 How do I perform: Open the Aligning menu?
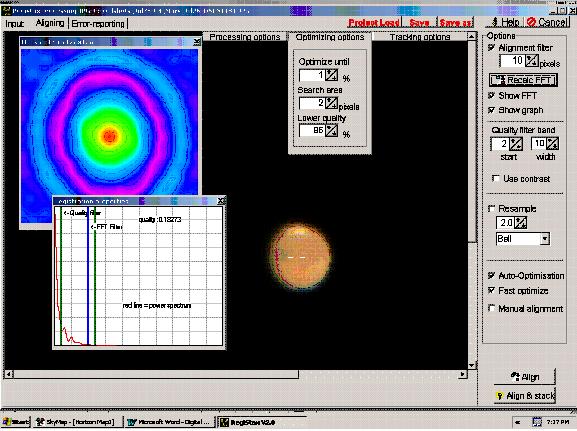point(50,23)
